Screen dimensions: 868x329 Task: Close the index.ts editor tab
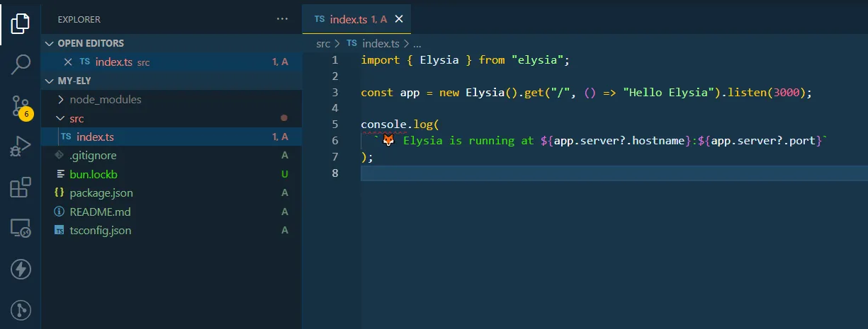[399, 19]
